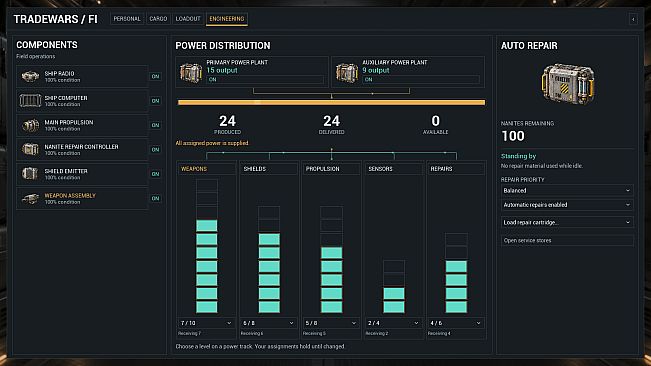Open the Balanced repair priority dropdown
Image resolution: width=651 pixels, height=366 pixels.
point(567,190)
